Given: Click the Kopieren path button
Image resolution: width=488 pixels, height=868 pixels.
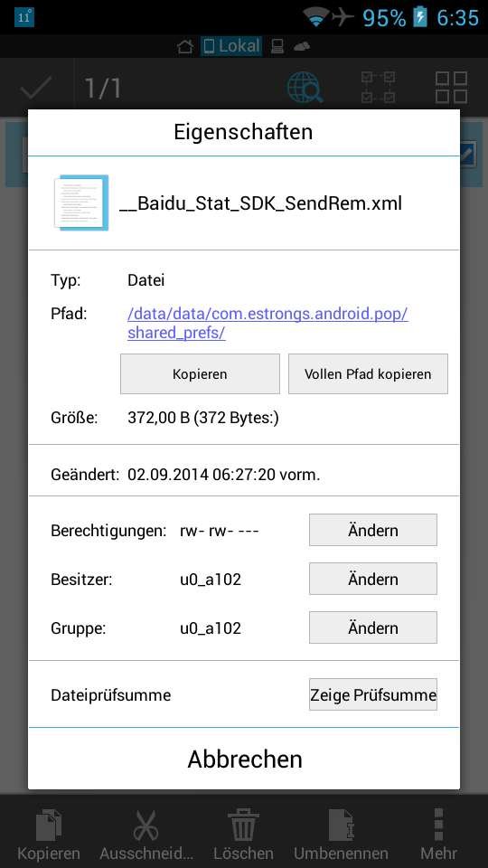Looking at the screenshot, I should (x=200, y=374).
